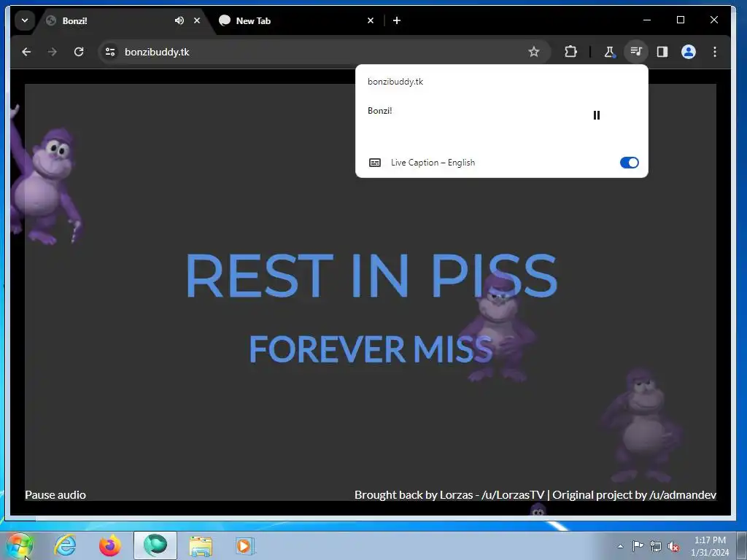Viewport: 747px width, 560px height.
Task: Minimize the Chrome window
Action: click(x=647, y=20)
